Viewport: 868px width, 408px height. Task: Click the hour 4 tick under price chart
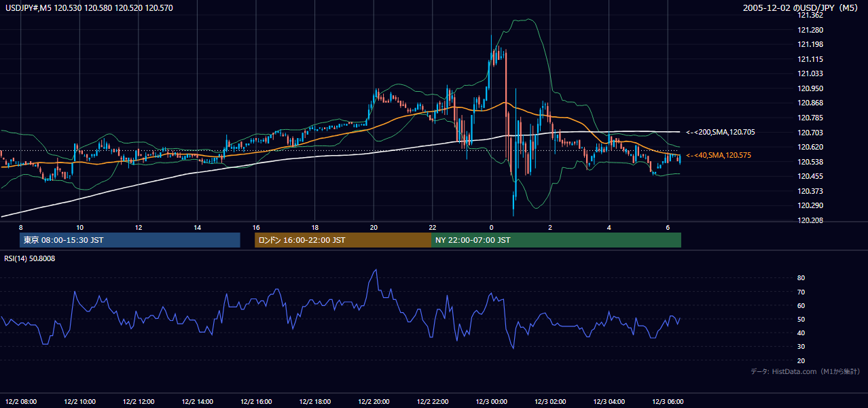609,228
